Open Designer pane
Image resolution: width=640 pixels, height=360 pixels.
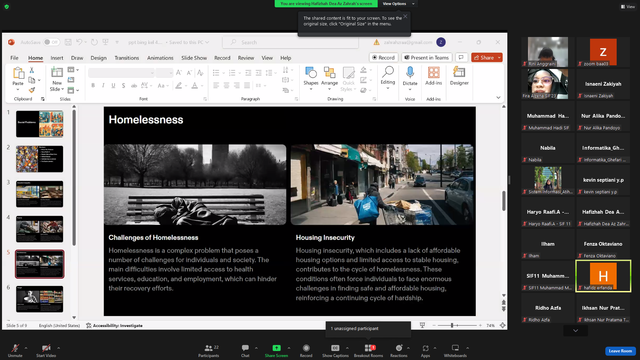click(x=459, y=76)
